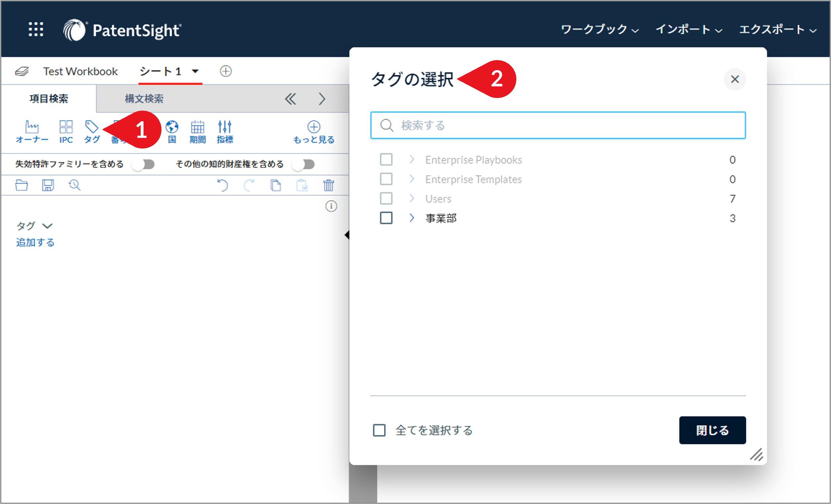
Task: Click the Owner (オーナー) factory icon
Action: (x=32, y=127)
